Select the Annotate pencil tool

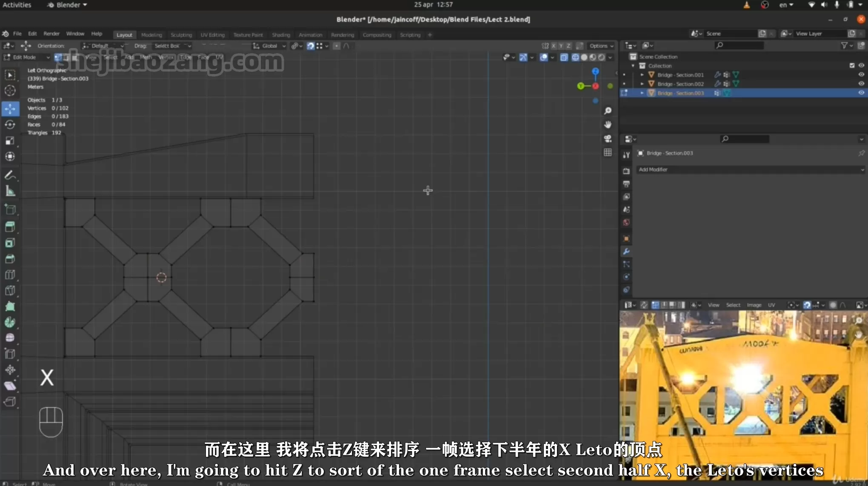[x=10, y=175]
